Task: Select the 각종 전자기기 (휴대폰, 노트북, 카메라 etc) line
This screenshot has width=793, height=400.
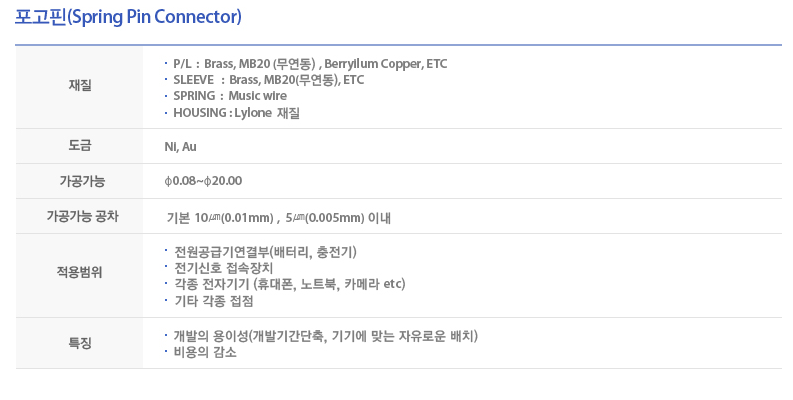Action: (289, 284)
